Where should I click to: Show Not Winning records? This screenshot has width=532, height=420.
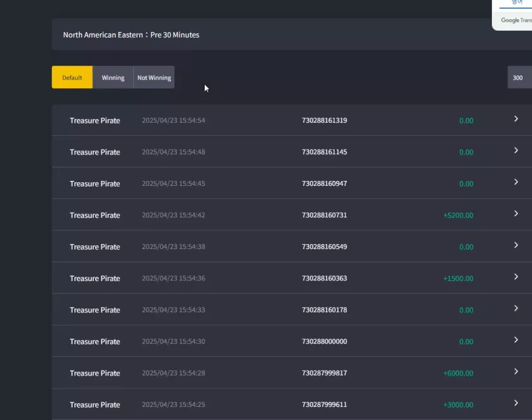coord(154,78)
